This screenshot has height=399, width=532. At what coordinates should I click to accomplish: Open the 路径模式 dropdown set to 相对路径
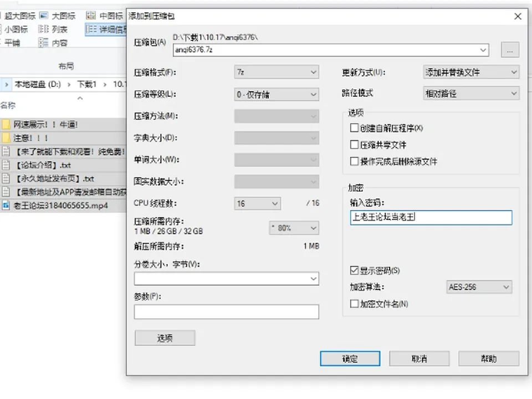(471, 94)
